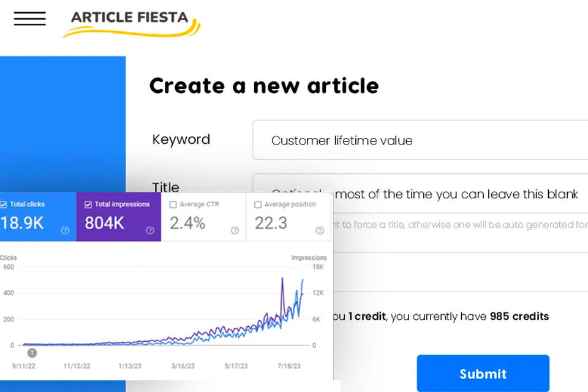Click the annotation marker numbered 1 on chart
Image resolution: width=588 pixels, height=392 pixels.
pyautogui.click(x=32, y=353)
